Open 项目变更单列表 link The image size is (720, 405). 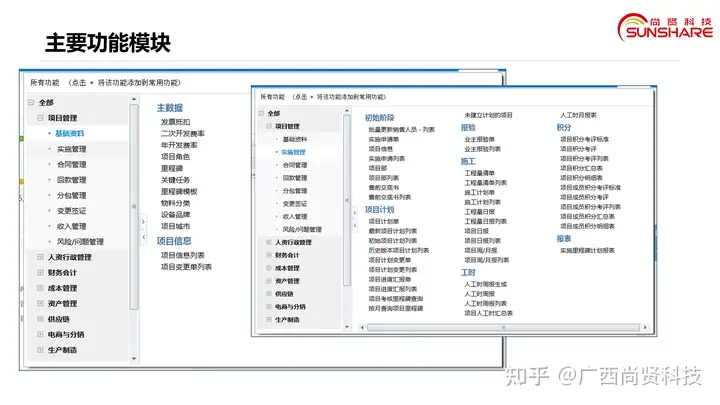click(186, 267)
